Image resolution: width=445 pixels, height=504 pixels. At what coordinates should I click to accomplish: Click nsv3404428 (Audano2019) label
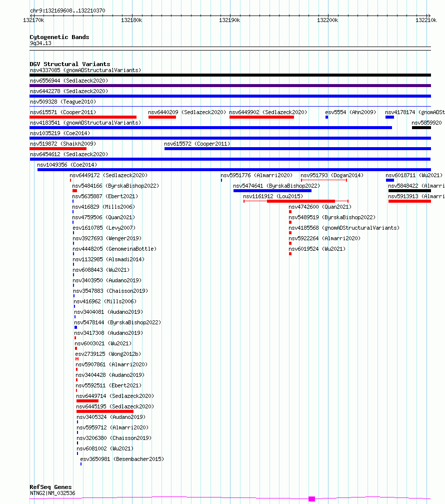(110, 375)
